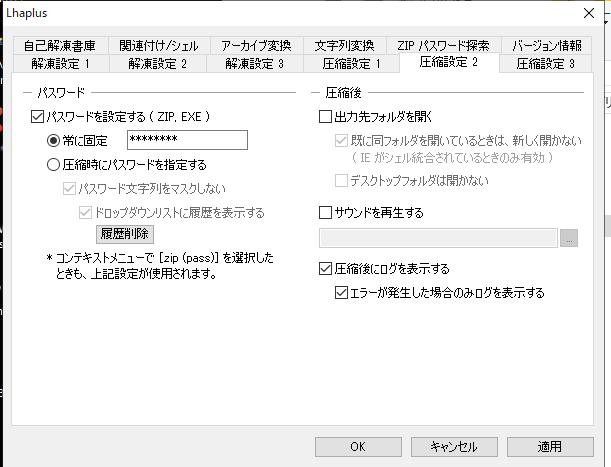The height and width of the screenshot is (467, 611).
Task: Select the 圧縮設定 2 tab
Action: pyautogui.click(x=449, y=62)
